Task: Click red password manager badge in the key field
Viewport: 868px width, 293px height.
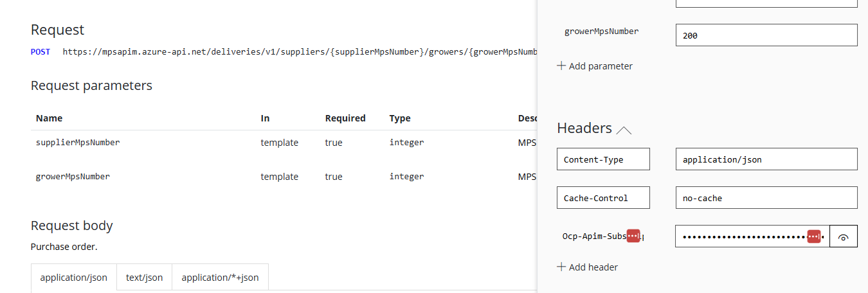Action: 814,236
